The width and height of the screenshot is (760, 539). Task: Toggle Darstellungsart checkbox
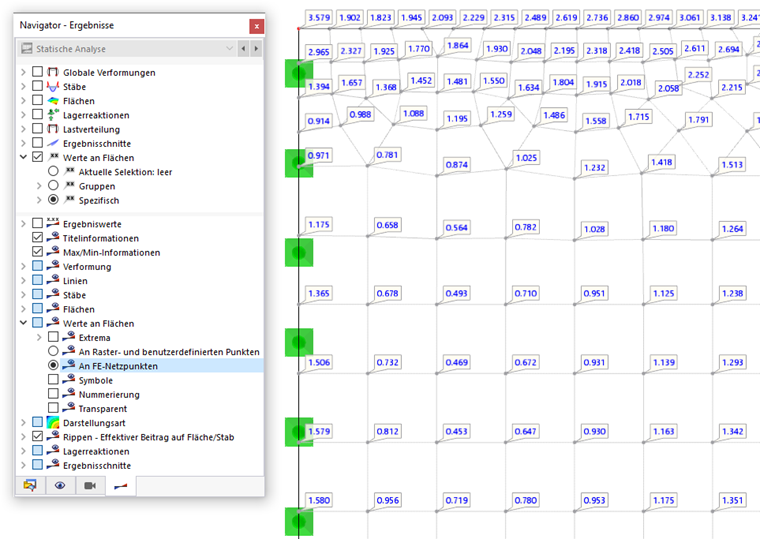click(x=37, y=422)
